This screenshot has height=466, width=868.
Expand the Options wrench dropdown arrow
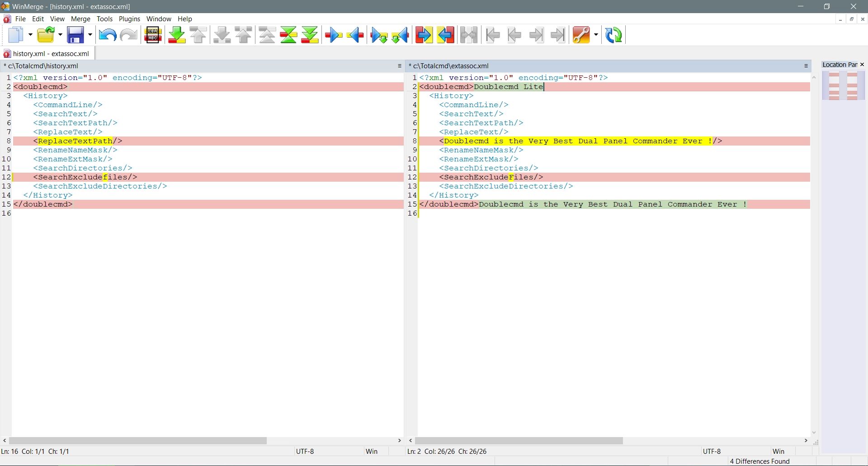tap(596, 35)
